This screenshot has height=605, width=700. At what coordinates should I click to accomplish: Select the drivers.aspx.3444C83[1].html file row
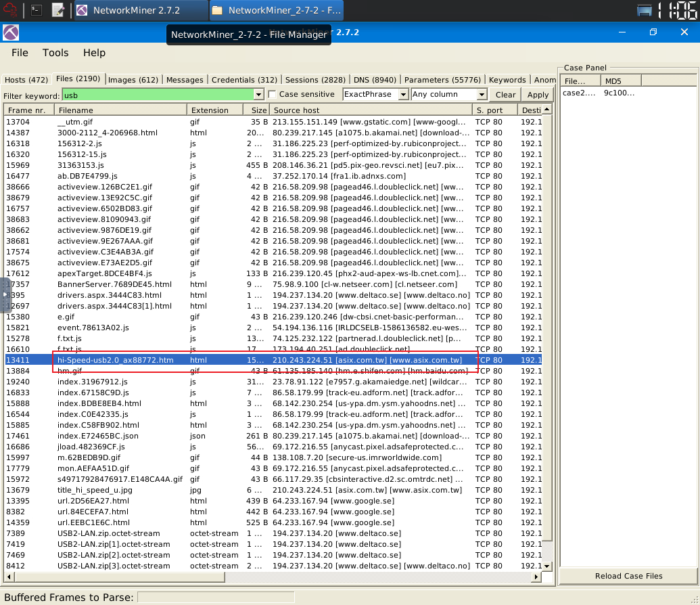[273, 306]
